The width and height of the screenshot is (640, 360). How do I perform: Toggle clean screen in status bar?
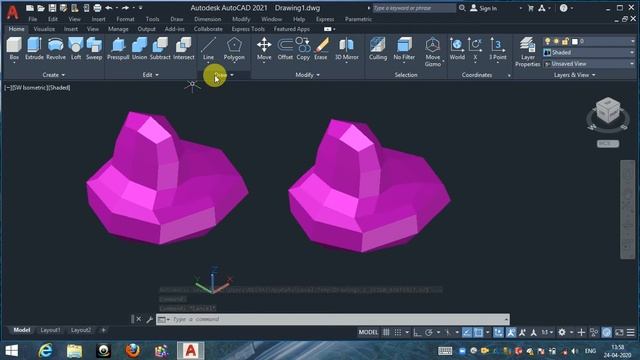click(x=619, y=332)
